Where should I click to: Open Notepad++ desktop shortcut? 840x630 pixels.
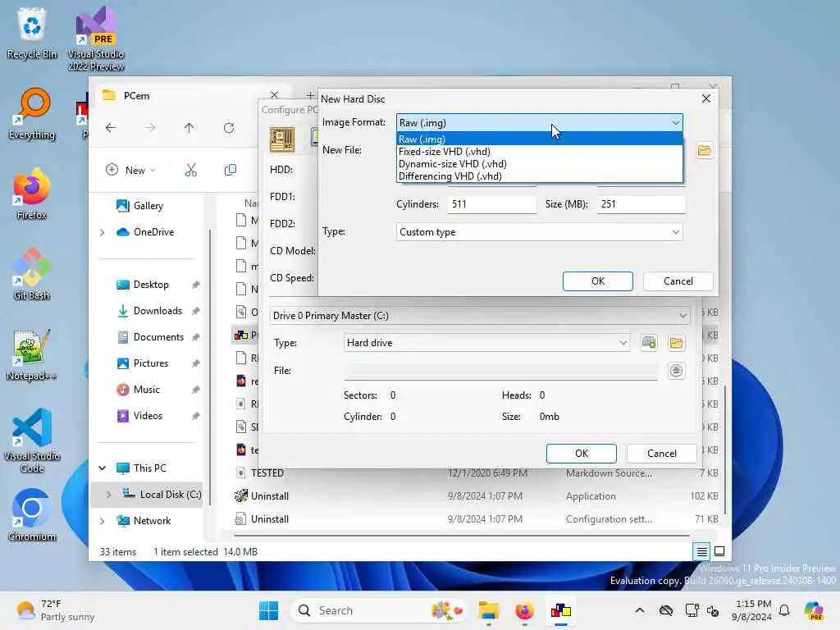(32, 354)
